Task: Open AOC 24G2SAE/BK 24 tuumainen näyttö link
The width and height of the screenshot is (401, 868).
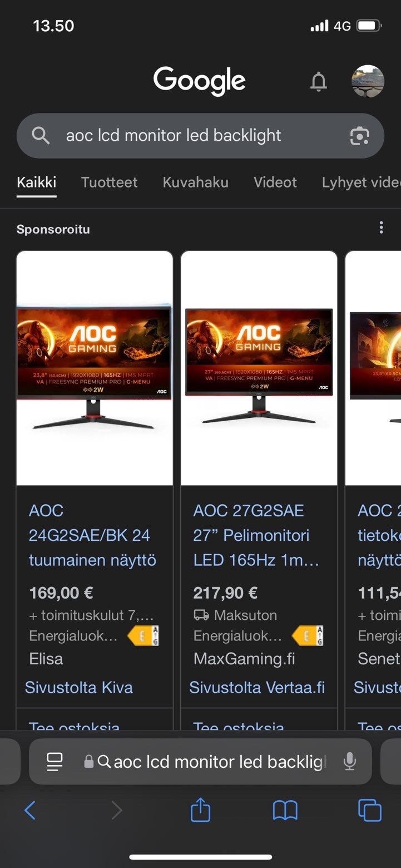Action: (x=92, y=535)
